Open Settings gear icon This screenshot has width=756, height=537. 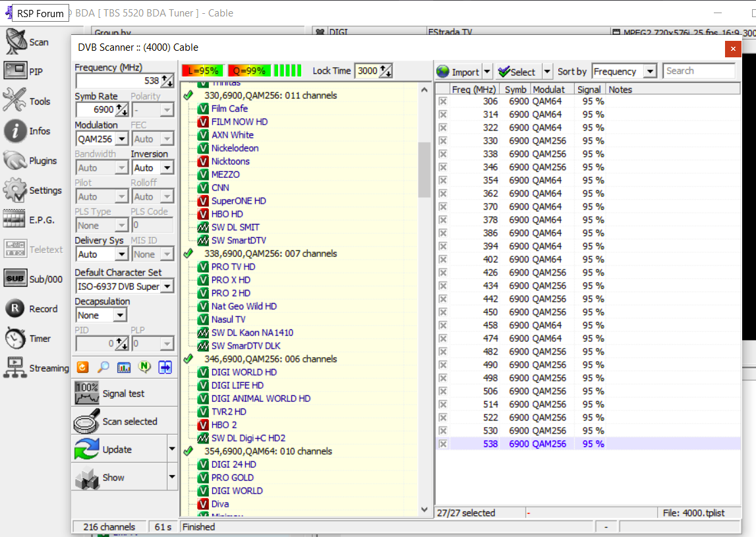tap(15, 190)
